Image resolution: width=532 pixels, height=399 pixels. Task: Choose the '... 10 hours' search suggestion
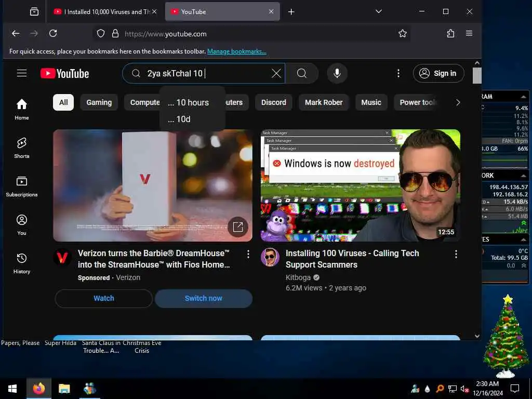pos(192,102)
